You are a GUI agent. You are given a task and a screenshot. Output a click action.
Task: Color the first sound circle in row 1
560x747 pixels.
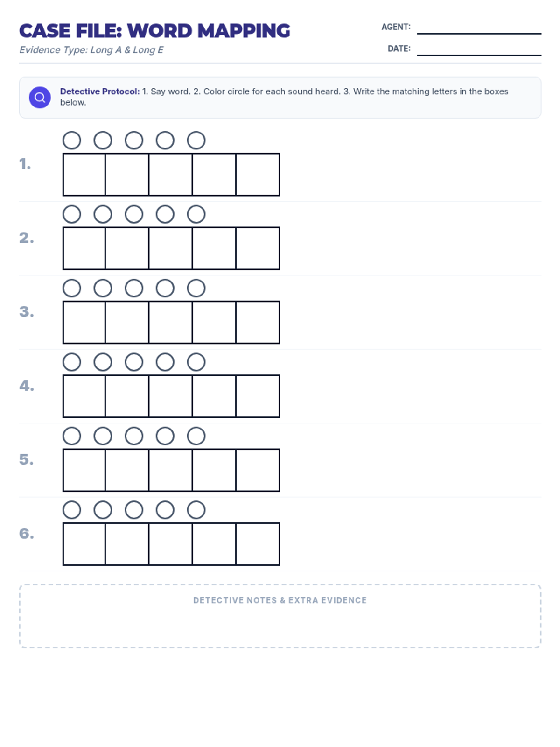tap(72, 140)
